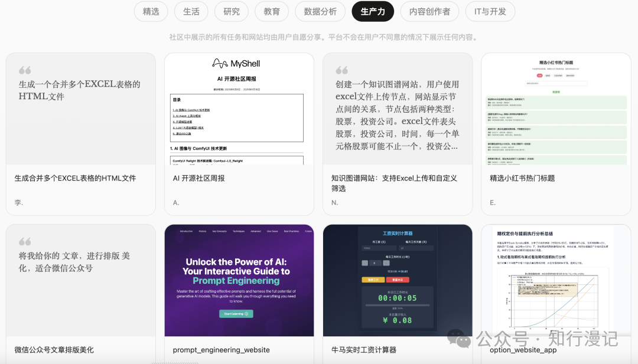
Task: Open the 将我给你的文章 排版美化 prompt card
Action: coord(81,280)
